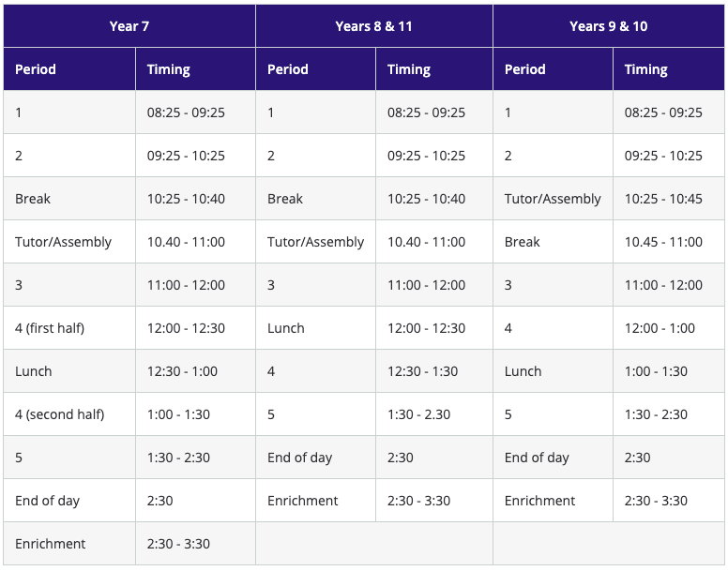Select Year 7 Enrichment 2:30 - 3:30 timing
728x571 pixels.
coord(195,544)
